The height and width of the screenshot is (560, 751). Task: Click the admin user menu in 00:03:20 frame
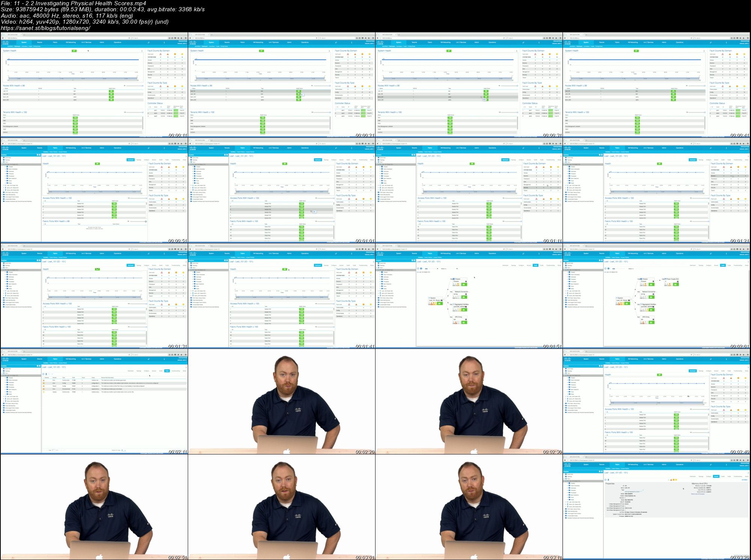[x=744, y=466]
